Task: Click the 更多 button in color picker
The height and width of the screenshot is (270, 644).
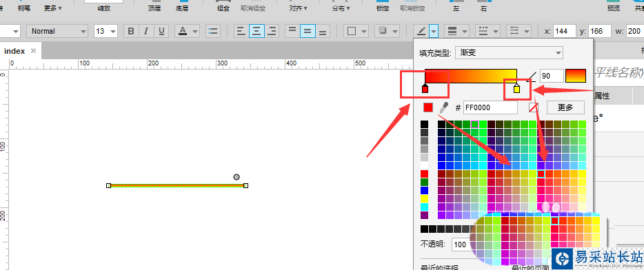Action: coord(565,107)
